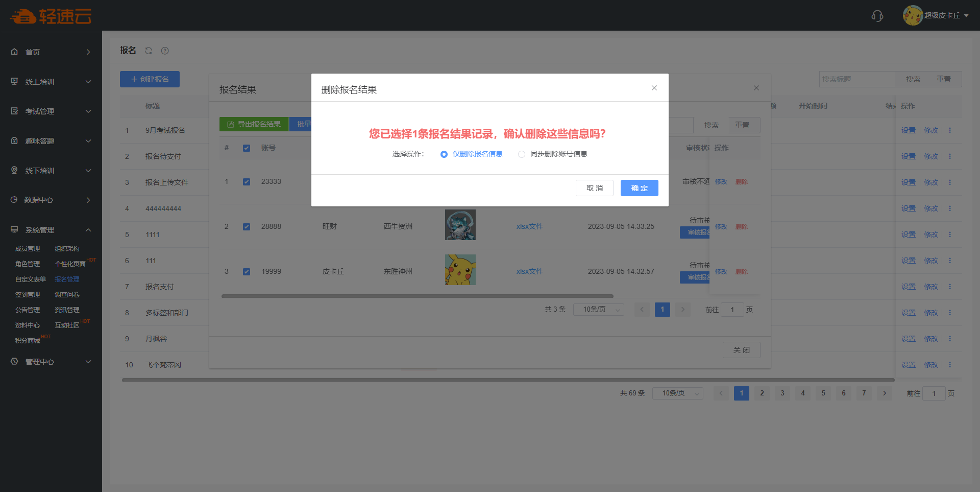Click the help question mark icon
This screenshot has height=492, width=980.
point(165,51)
